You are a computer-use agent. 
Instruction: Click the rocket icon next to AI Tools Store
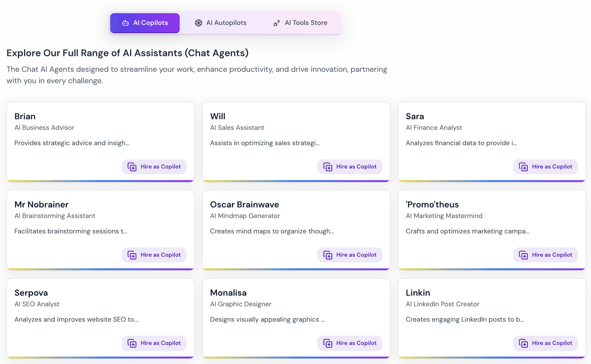click(x=276, y=23)
